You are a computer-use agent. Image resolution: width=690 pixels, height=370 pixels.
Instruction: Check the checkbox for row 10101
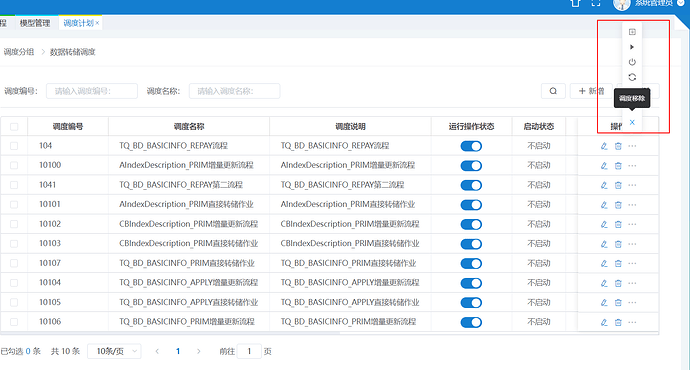(x=14, y=205)
